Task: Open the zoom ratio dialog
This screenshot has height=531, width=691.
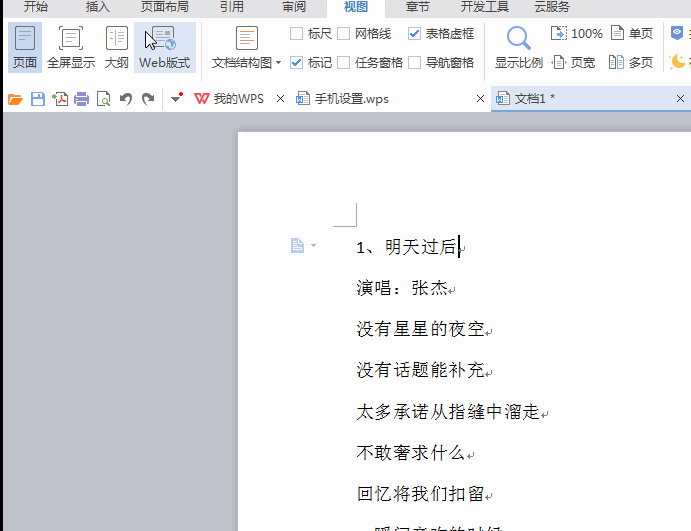Action: (518, 47)
